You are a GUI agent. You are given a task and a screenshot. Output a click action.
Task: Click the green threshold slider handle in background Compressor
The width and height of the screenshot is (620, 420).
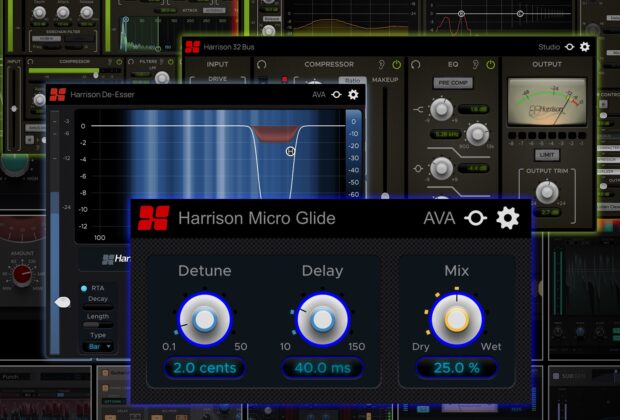tap(95, 74)
